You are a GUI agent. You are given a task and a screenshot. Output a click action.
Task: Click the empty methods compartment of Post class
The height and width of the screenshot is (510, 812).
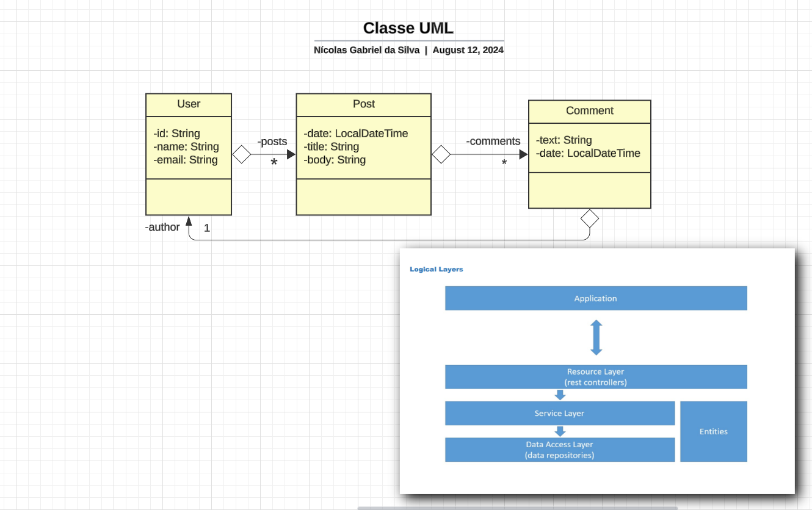point(364,197)
